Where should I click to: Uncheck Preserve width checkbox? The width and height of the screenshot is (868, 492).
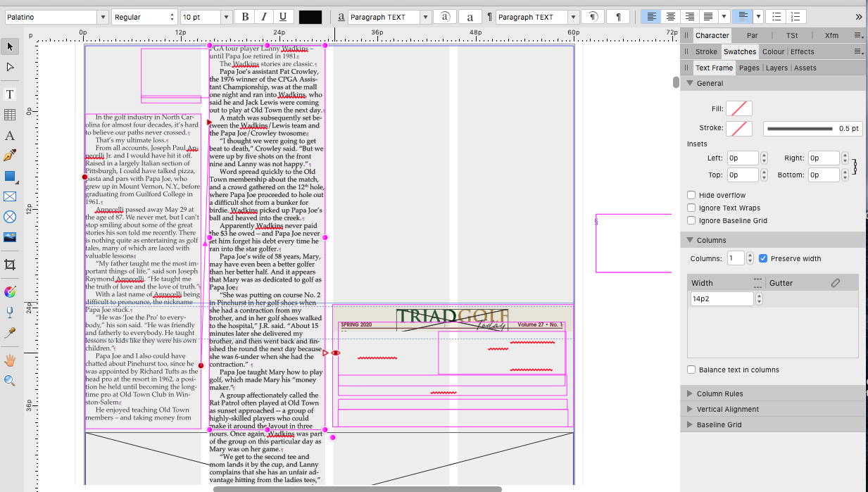coord(763,258)
